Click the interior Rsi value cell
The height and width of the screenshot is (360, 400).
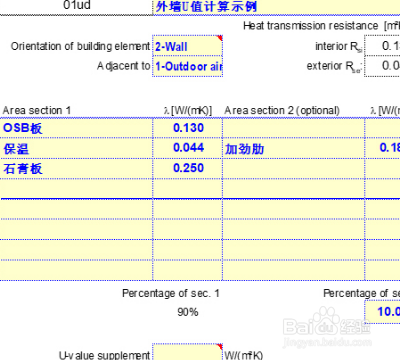382,46
